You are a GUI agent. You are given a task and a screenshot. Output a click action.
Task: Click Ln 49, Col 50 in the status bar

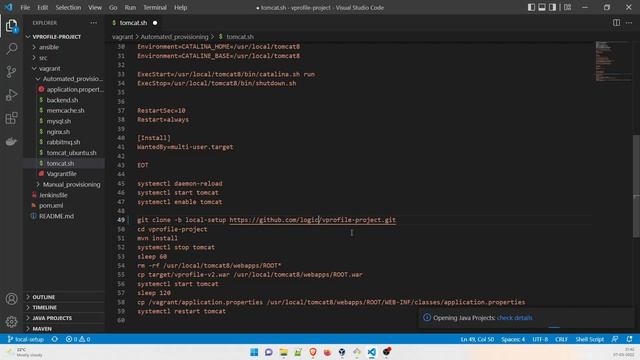[477, 339]
